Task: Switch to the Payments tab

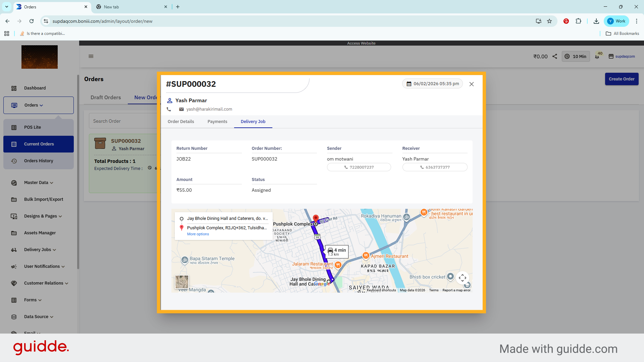Action: point(217,122)
